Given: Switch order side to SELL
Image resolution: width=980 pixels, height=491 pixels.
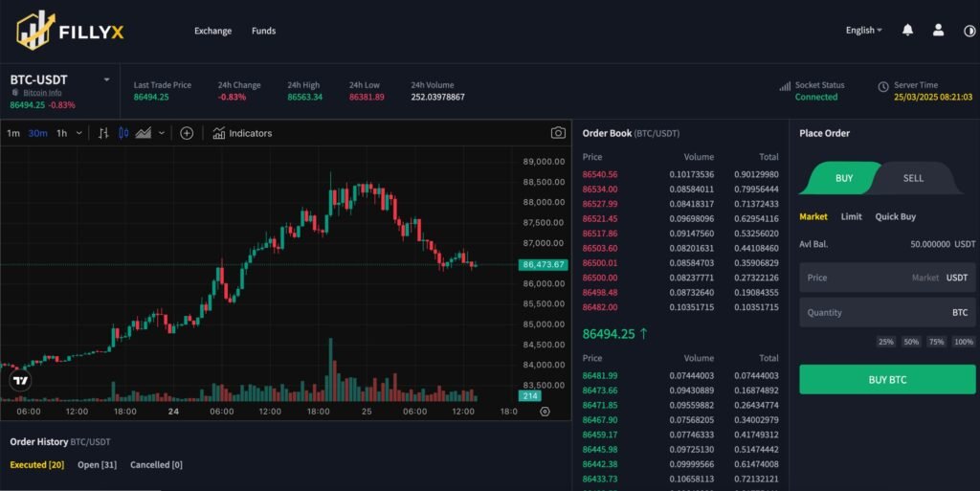Looking at the screenshot, I should (913, 178).
